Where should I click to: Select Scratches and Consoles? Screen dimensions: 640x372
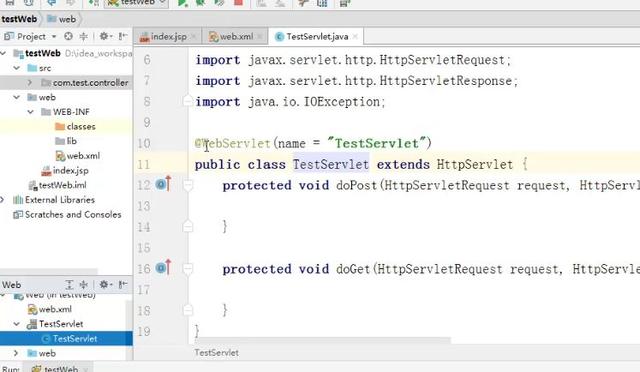pyautogui.click(x=67, y=214)
